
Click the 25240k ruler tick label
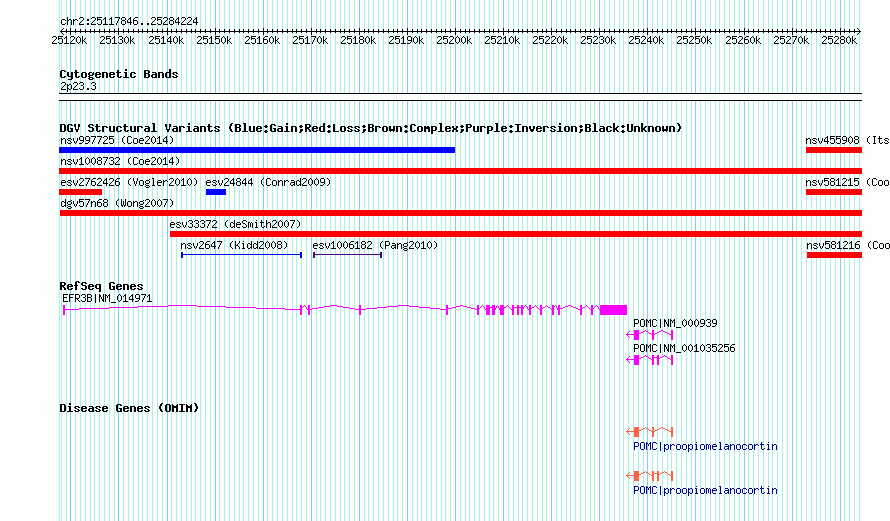[x=646, y=40]
